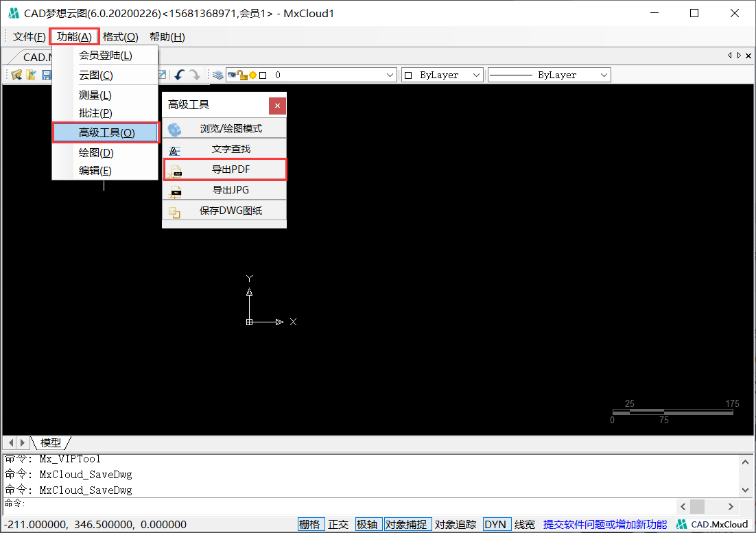
Task: Select 批注(P) menu item
Action: [x=105, y=113]
